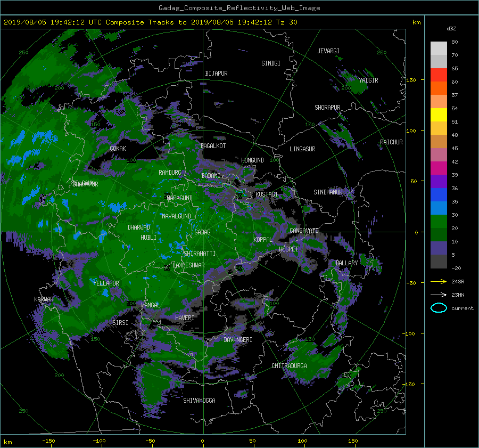
Task: Click the -150 tick on bottom km axis
Action: coord(48,441)
